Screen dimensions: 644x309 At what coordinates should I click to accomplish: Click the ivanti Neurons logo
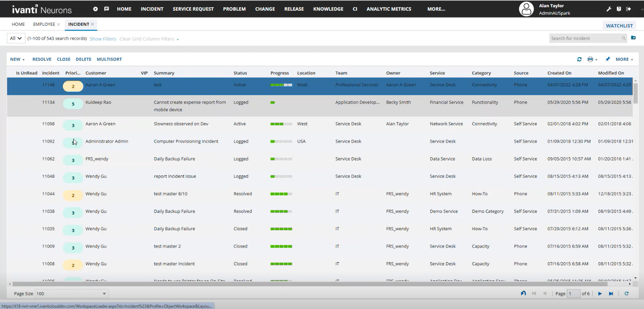(42, 9)
